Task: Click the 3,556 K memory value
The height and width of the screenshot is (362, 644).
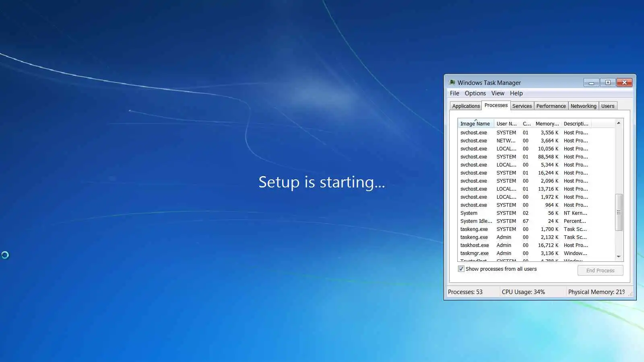Action: click(549, 133)
